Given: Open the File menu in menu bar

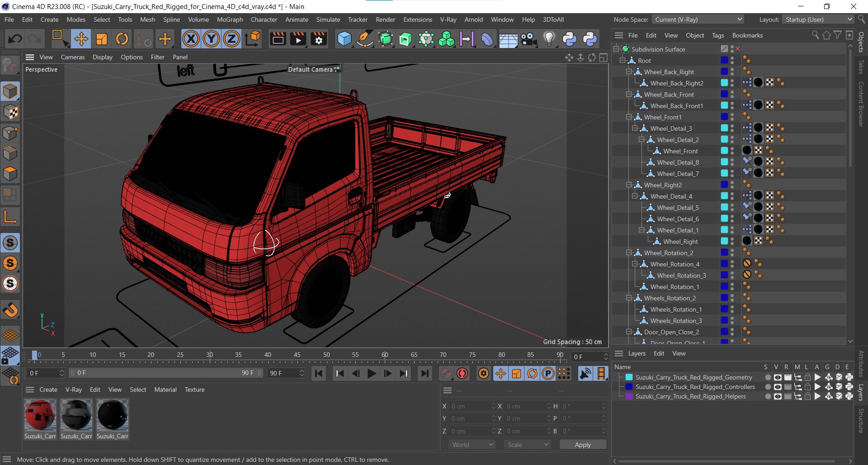Looking at the screenshot, I should click(x=9, y=19).
